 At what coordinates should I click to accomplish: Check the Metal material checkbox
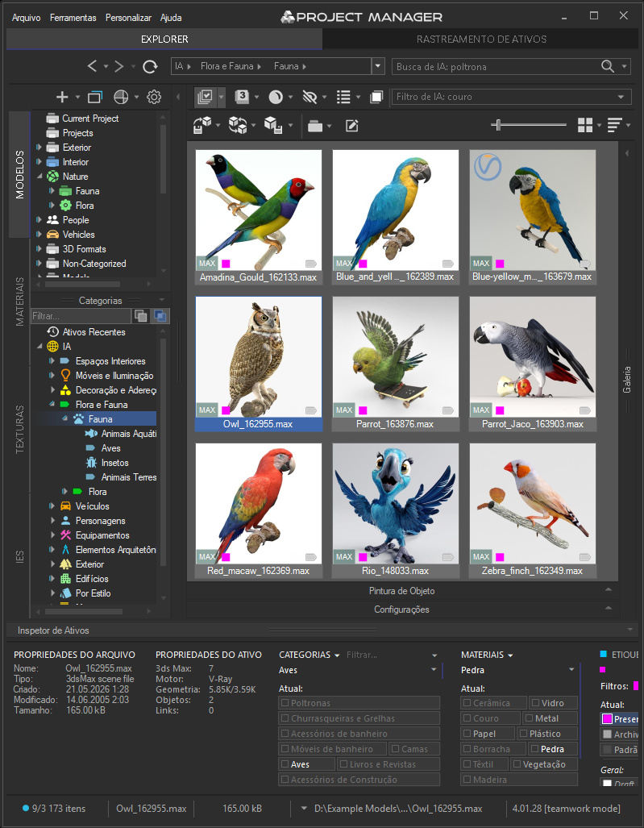529,718
